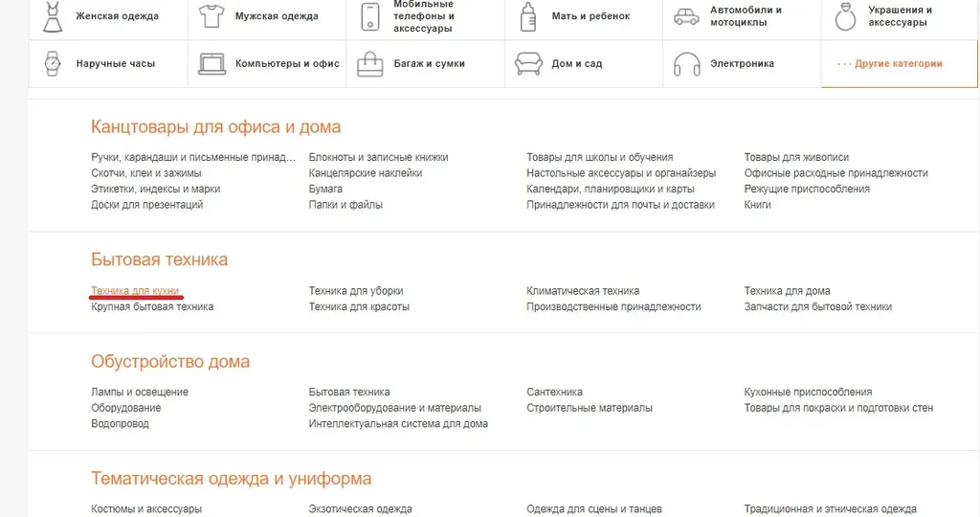Click the Обустройство дома heading
The image size is (980, 517).
[x=170, y=361]
